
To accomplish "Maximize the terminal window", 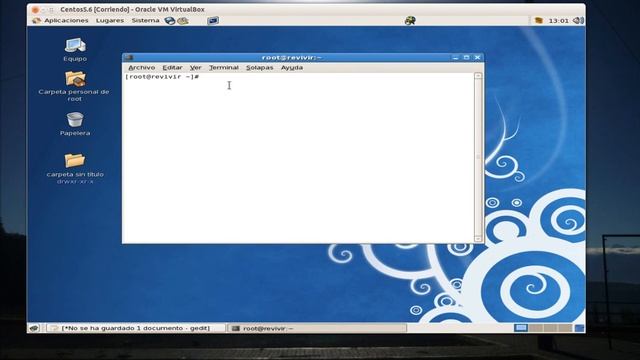I will 467,58.
